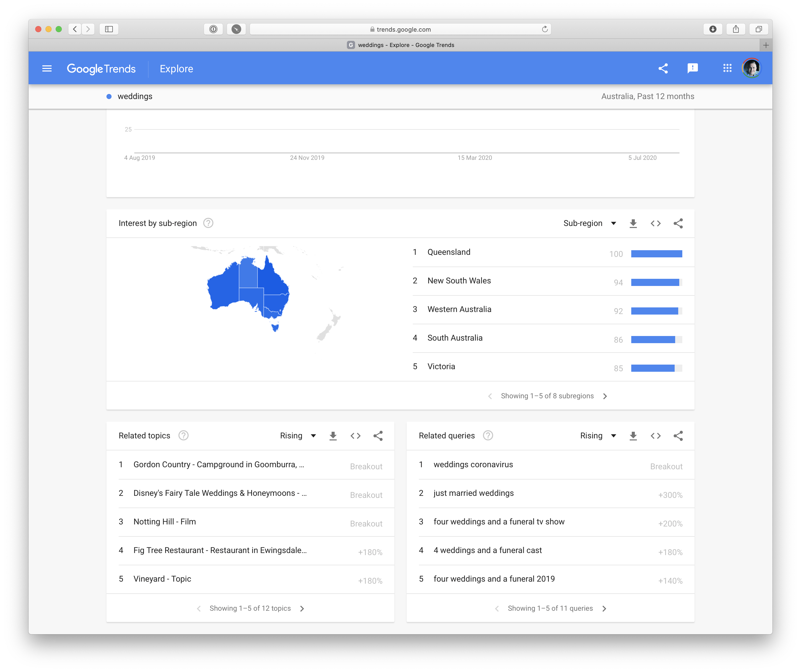Open the Google apps grid

tap(727, 68)
